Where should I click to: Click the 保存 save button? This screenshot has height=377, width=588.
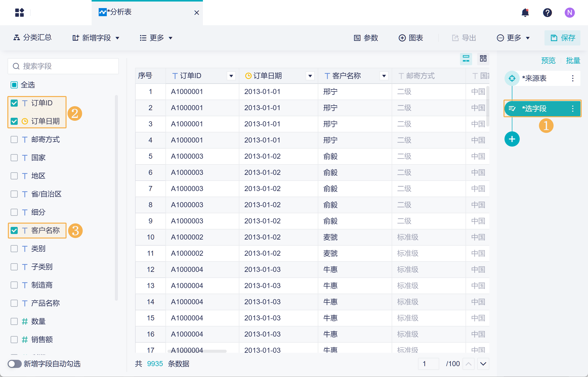562,38
